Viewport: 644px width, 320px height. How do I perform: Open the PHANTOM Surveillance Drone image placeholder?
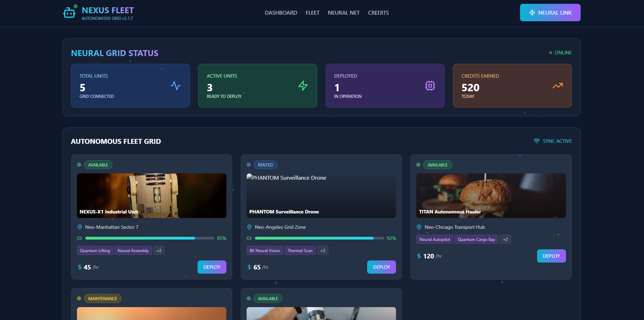[321, 196]
